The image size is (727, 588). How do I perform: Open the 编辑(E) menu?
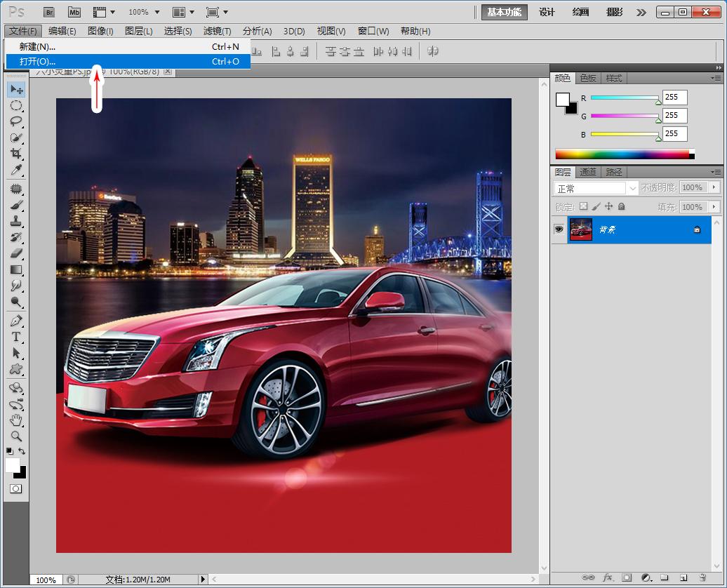pyautogui.click(x=62, y=31)
